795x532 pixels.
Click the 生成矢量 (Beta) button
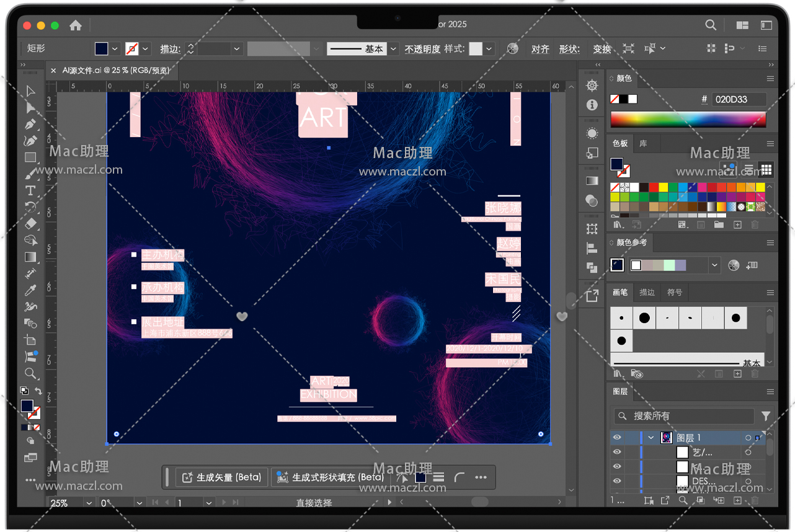pyautogui.click(x=222, y=477)
